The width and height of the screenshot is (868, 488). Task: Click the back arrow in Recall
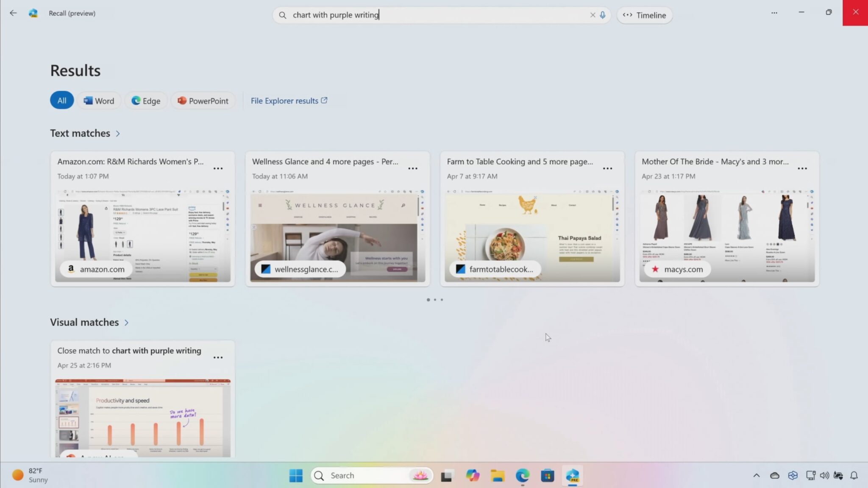click(x=13, y=13)
